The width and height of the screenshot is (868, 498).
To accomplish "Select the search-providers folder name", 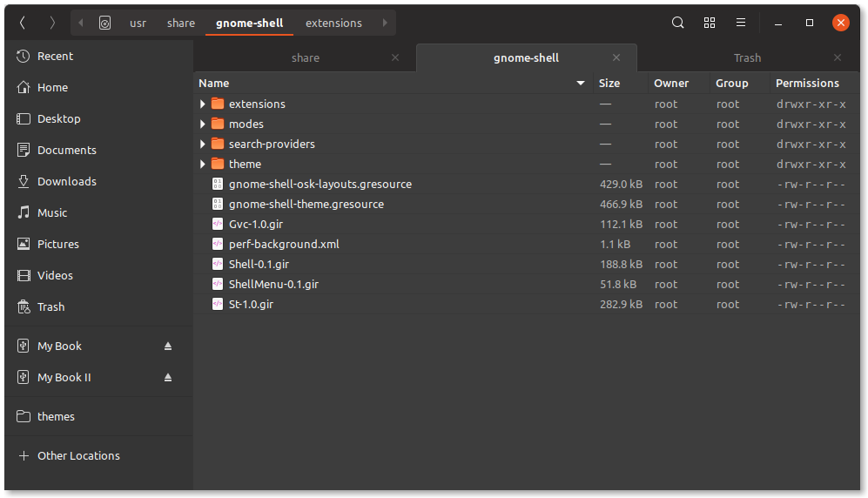I will (x=272, y=144).
